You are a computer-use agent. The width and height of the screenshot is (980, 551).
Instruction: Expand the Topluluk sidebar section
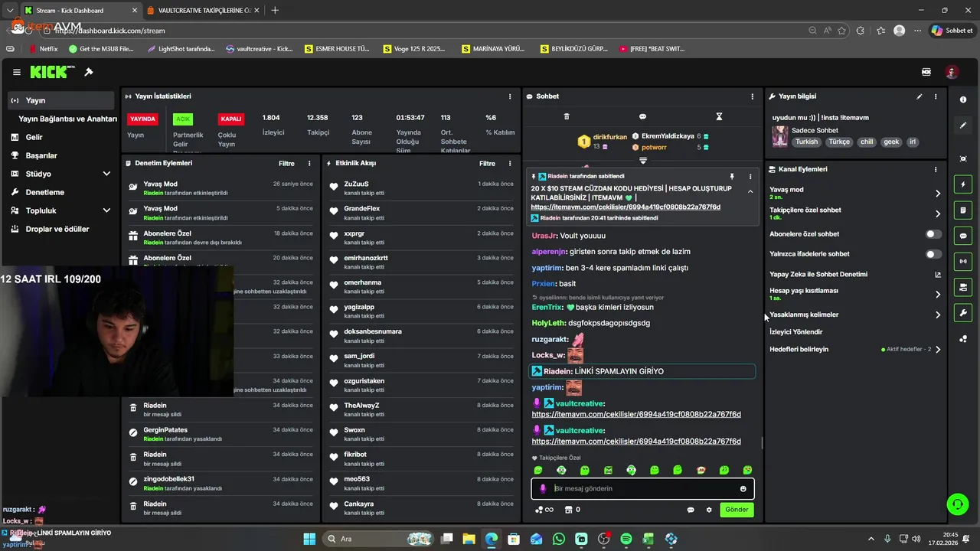[106, 210]
